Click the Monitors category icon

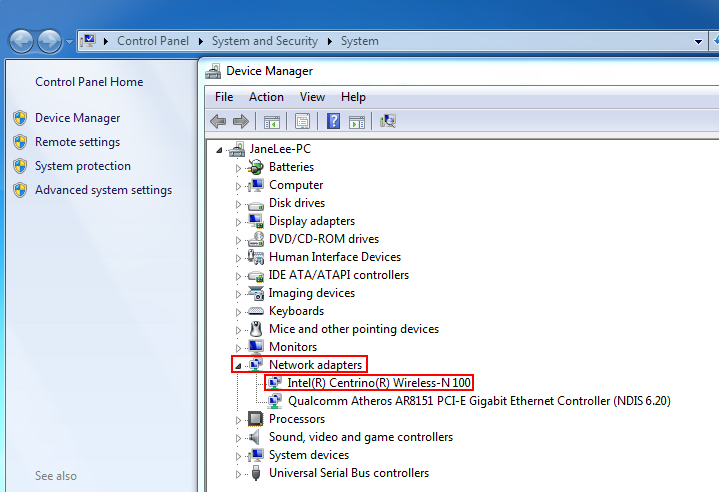click(256, 347)
